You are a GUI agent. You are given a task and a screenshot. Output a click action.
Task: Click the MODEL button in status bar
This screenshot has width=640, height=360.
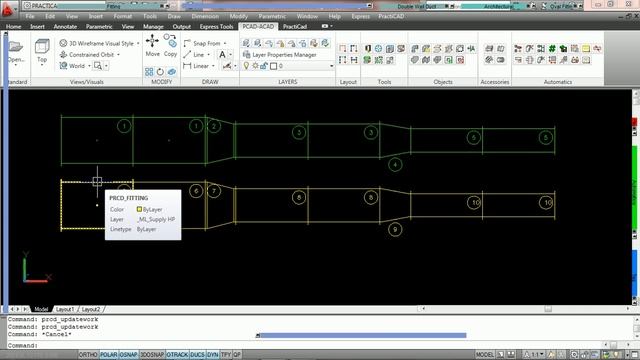pyautogui.click(x=484, y=355)
